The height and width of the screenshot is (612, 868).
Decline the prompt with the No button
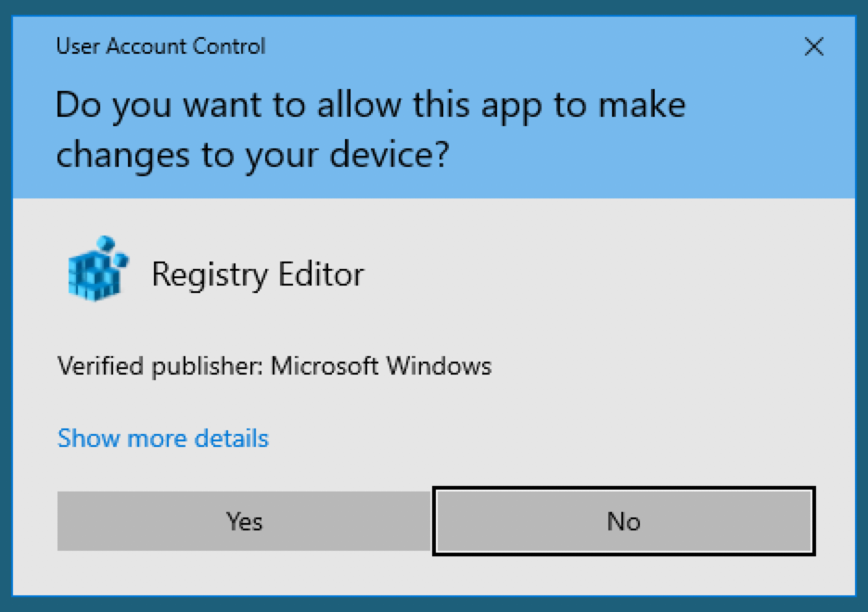pos(624,521)
